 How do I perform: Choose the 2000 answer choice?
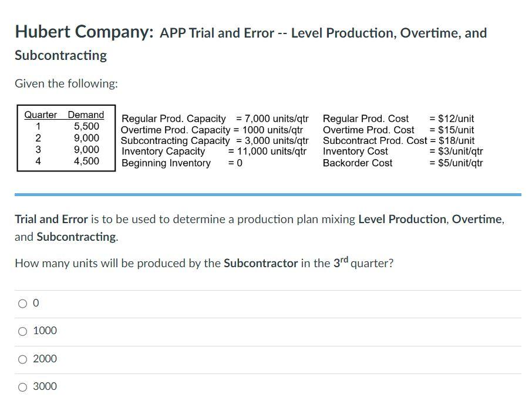(x=22, y=359)
